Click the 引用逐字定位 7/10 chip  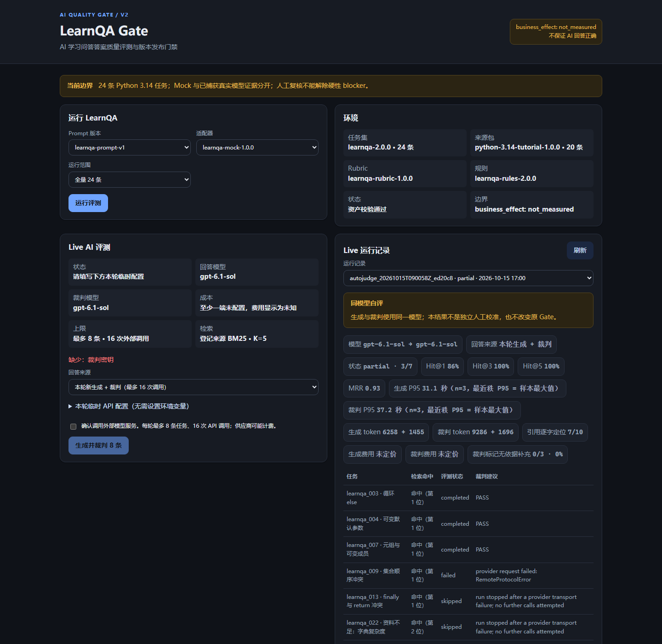(x=555, y=432)
